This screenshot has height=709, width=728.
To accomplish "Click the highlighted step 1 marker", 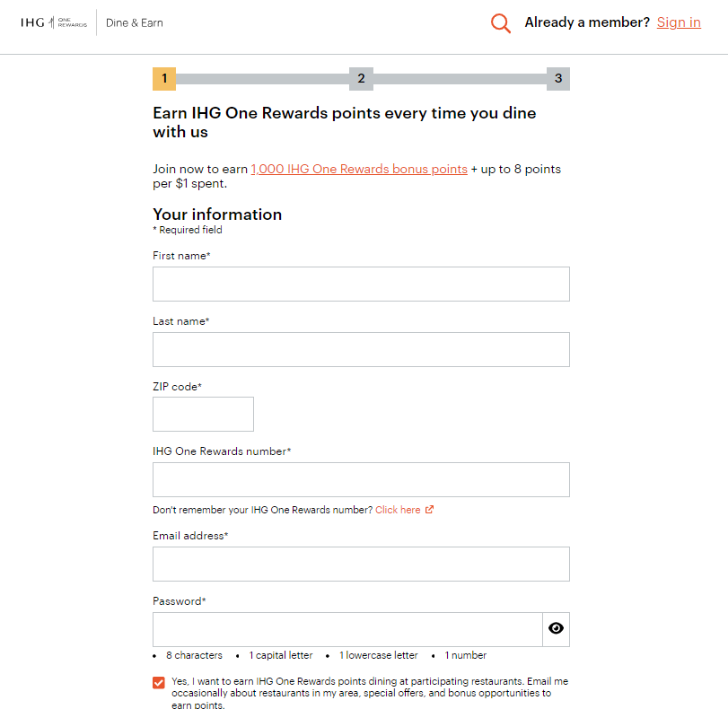I will click(163, 78).
